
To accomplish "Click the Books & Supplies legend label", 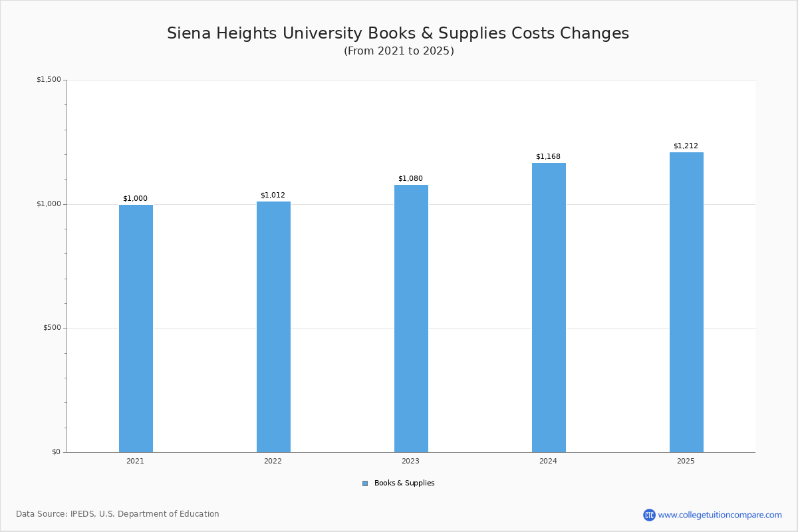I will 404,483.
